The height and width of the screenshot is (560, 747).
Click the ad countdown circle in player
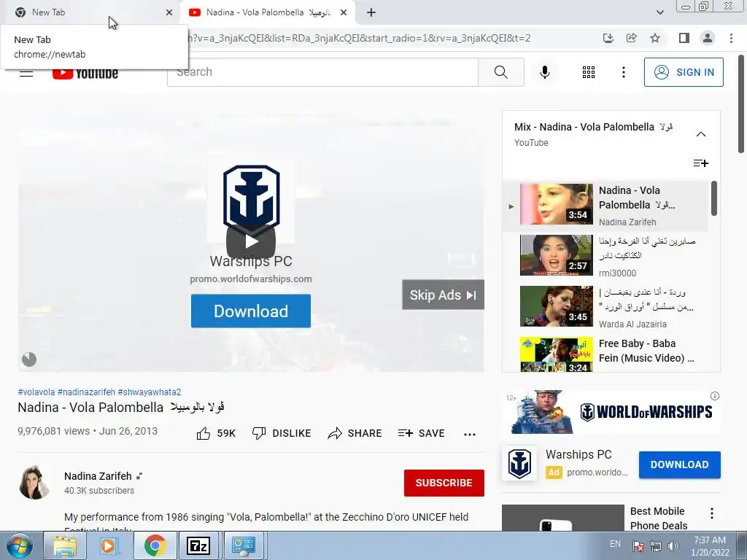tap(29, 359)
